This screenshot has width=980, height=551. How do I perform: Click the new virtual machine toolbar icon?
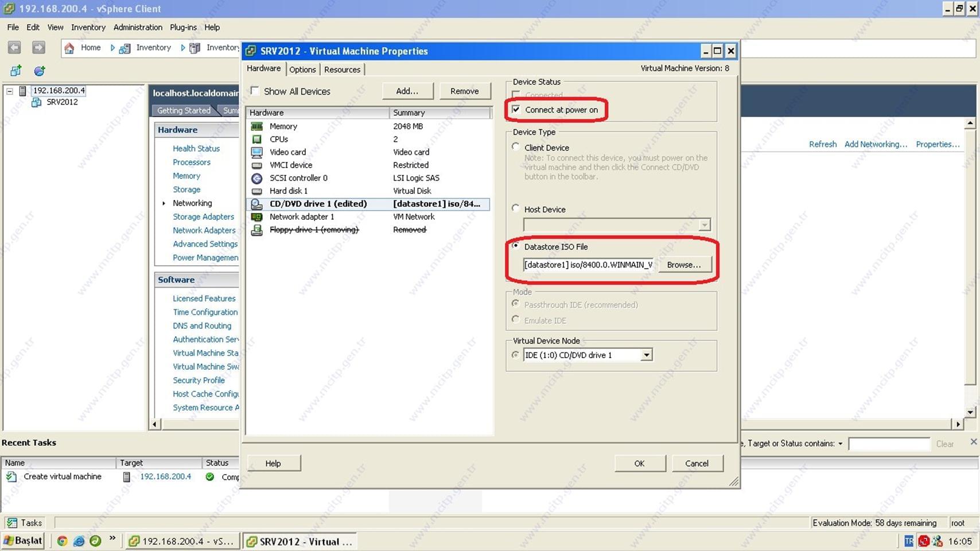[x=15, y=71]
